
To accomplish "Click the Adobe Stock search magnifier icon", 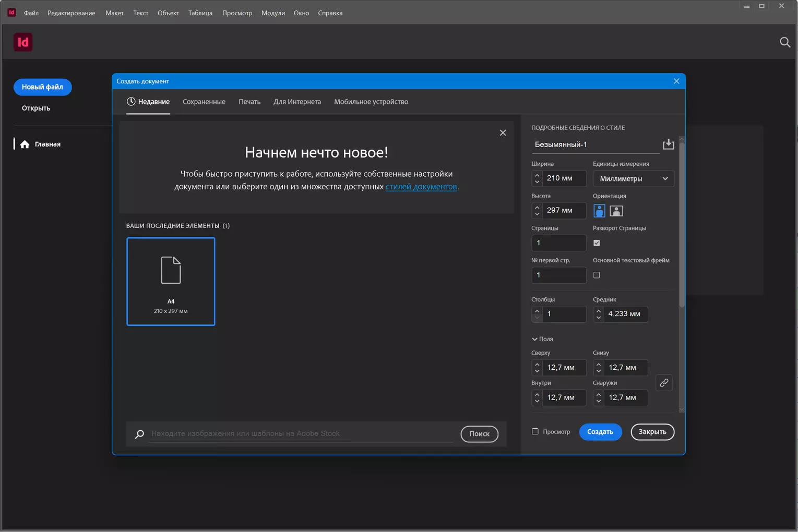I will 139,434.
